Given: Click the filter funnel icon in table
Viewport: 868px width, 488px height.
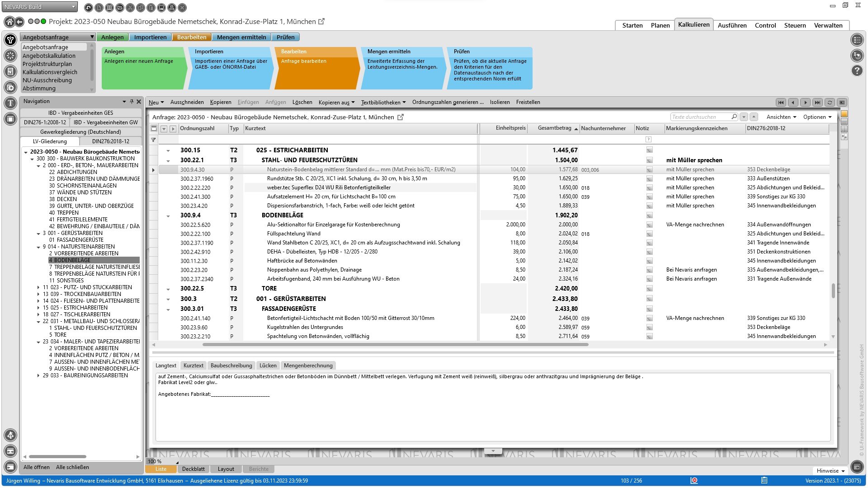Looking at the screenshot, I should [x=153, y=140].
